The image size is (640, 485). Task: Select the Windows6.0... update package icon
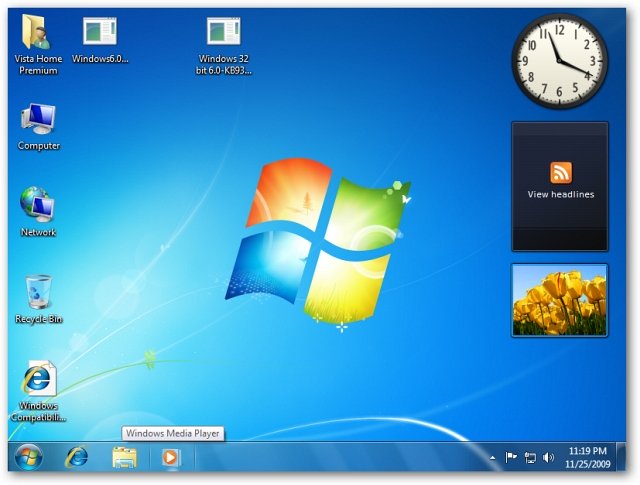coord(100,31)
